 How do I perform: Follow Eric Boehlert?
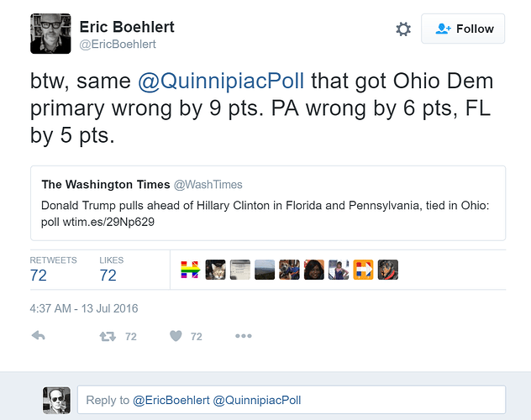pos(463,29)
